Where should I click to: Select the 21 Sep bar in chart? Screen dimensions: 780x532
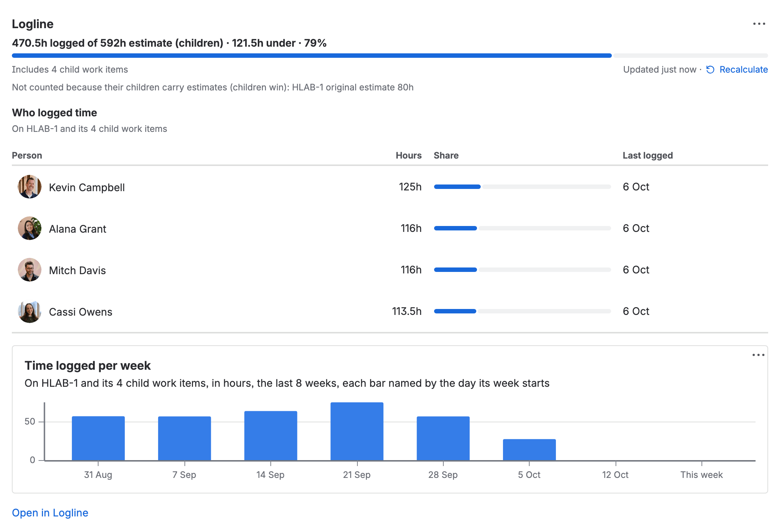click(357, 431)
